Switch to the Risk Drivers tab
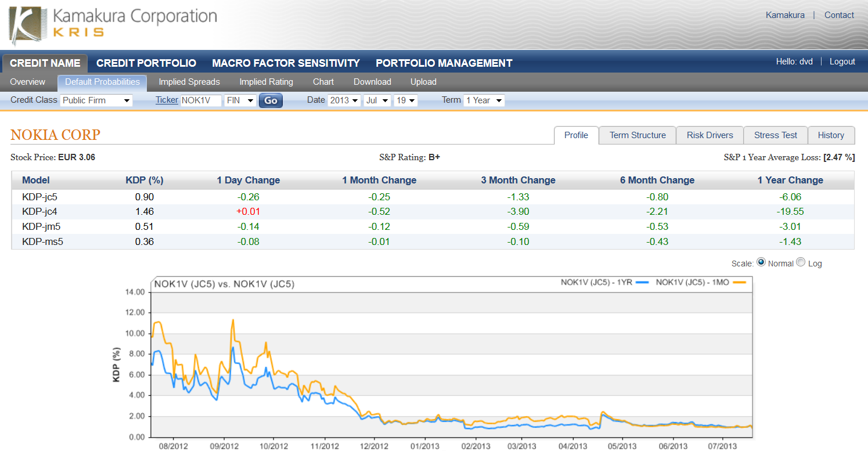Viewport: 868px width, 451px height. click(x=710, y=135)
